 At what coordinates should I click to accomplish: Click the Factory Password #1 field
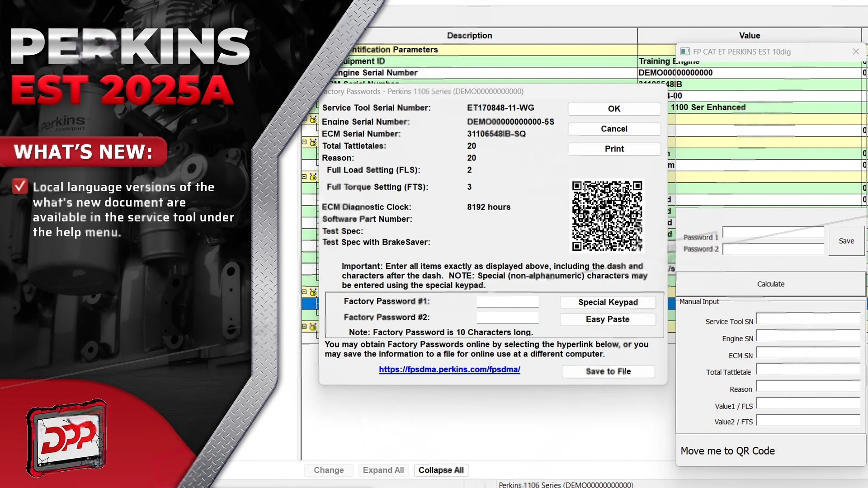507,301
